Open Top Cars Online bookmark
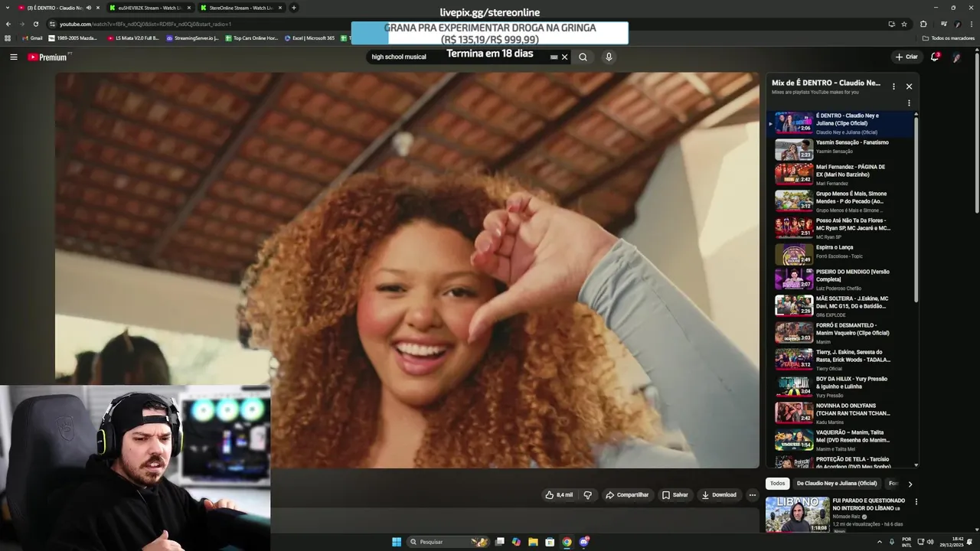Viewport: 980px width, 551px height. click(x=252, y=38)
